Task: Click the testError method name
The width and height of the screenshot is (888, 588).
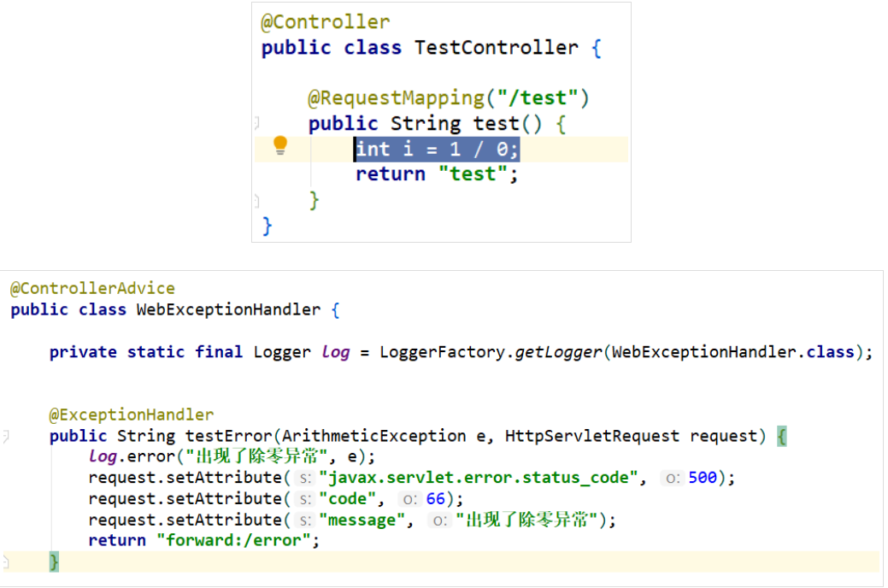Action: tap(229, 436)
